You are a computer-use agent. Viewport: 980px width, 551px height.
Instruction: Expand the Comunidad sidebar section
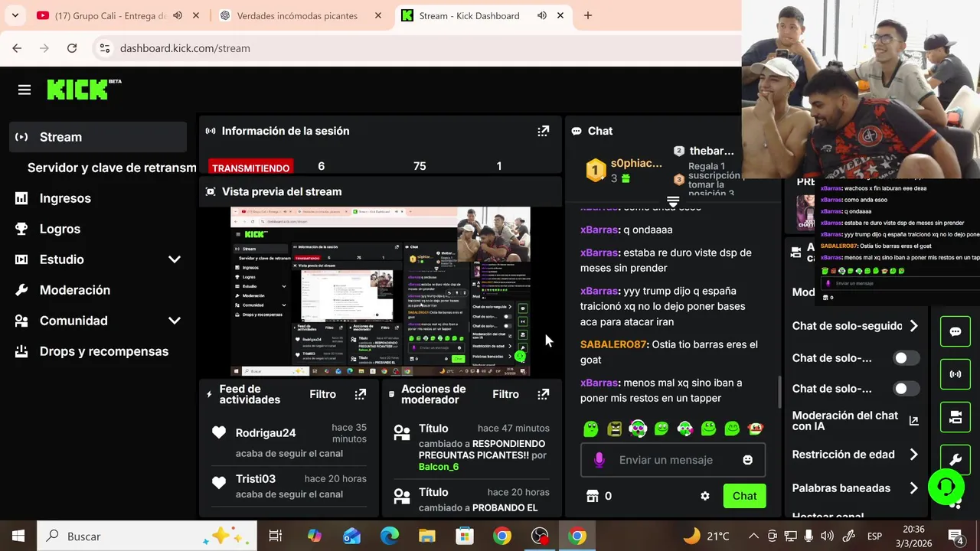click(175, 321)
